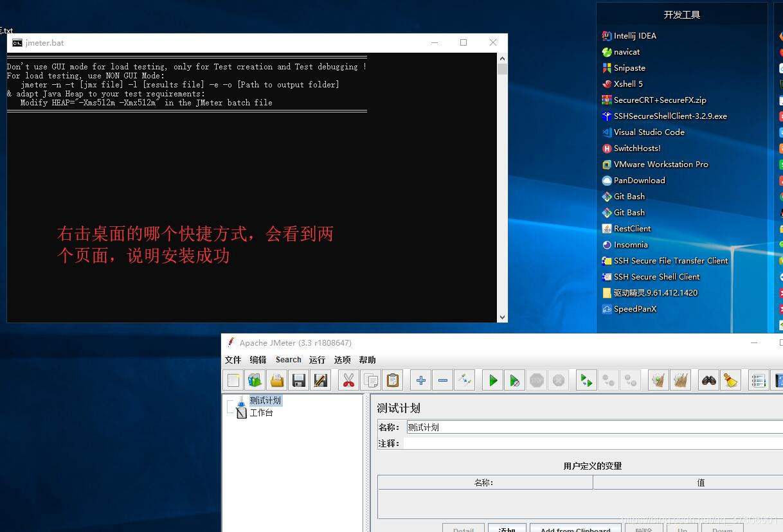Open the RestClient desktop shortcut
Screen dimensions: 783x532
point(626,229)
